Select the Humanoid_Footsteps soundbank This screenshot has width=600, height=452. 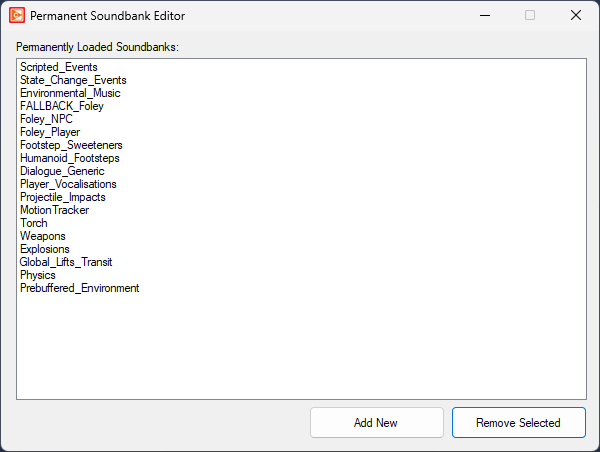click(x=71, y=158)
